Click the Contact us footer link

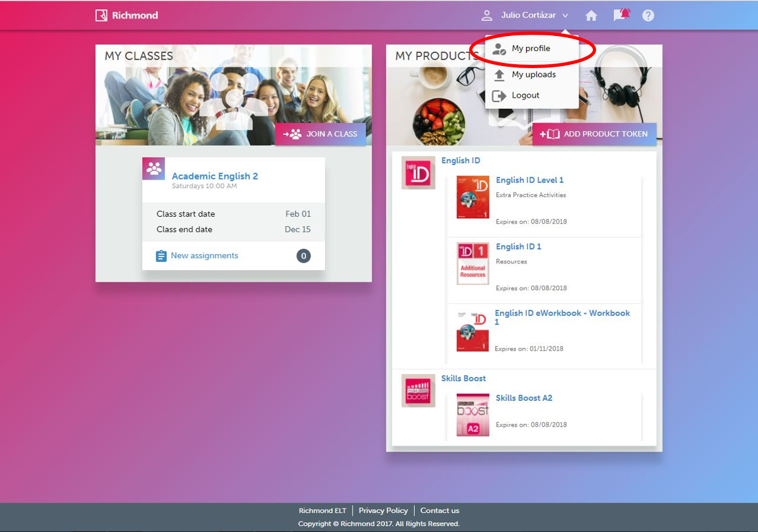point(440,510)
